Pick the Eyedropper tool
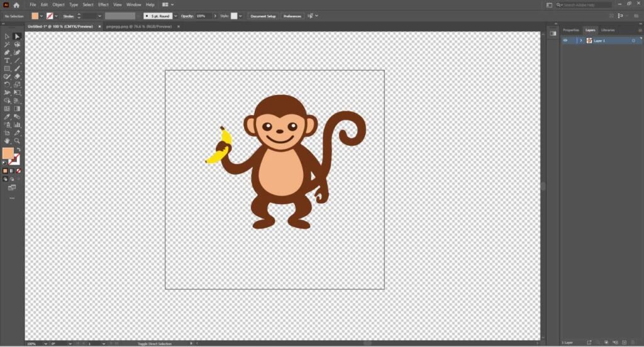The image size is (644, 347). coord(7,117)
